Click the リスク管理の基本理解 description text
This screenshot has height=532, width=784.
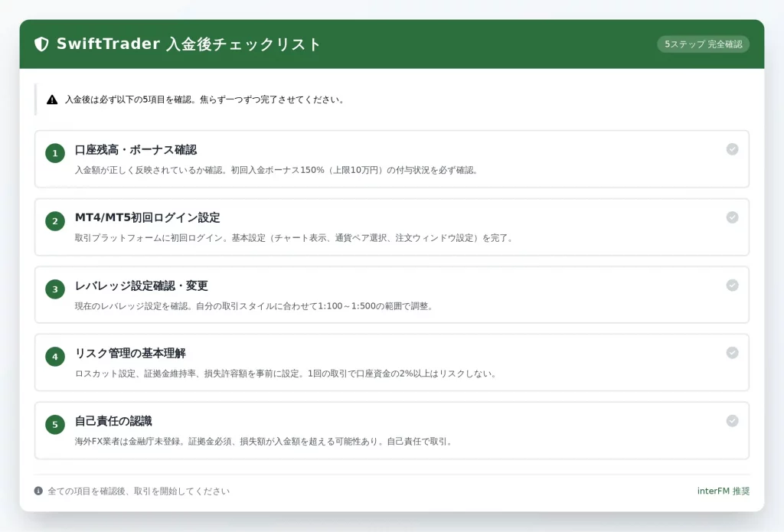coord(286,374)
